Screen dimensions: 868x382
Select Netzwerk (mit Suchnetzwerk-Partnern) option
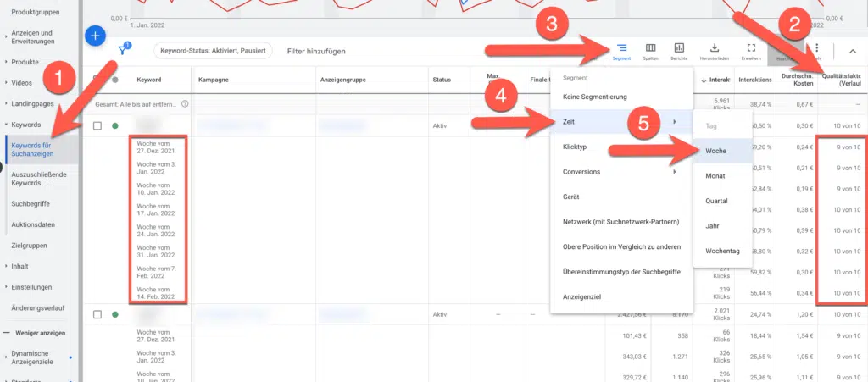click(x=621, y=222)
